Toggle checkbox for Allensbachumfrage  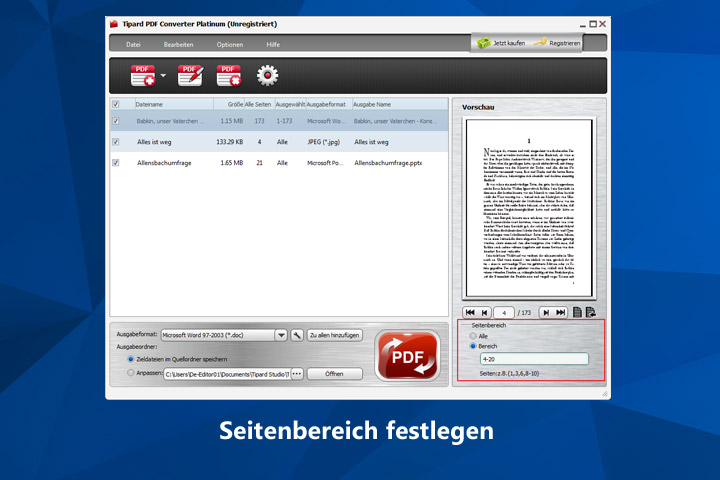pos(116,163)
